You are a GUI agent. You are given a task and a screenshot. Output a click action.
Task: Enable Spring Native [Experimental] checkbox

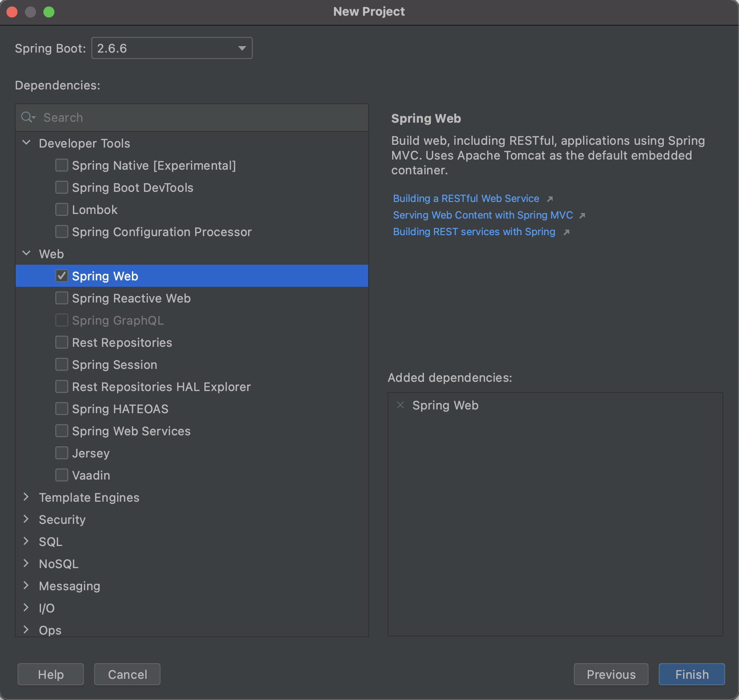tap(62, 165)
